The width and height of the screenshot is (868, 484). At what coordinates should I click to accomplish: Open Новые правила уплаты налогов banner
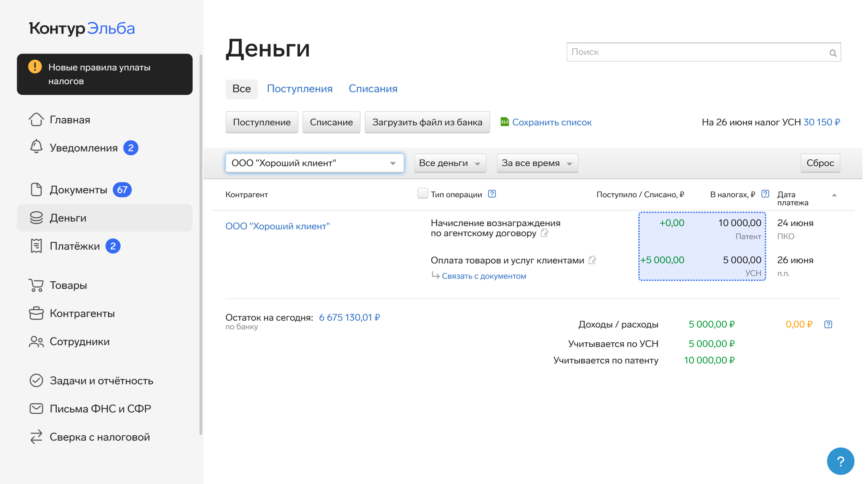(105, 74)
